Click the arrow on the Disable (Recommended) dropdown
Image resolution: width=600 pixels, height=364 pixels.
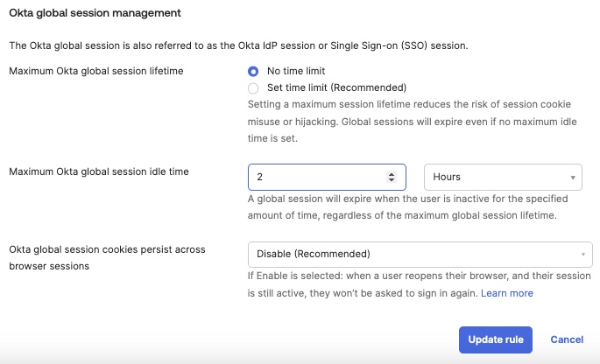pyautogui.click(x=582, y=255)
